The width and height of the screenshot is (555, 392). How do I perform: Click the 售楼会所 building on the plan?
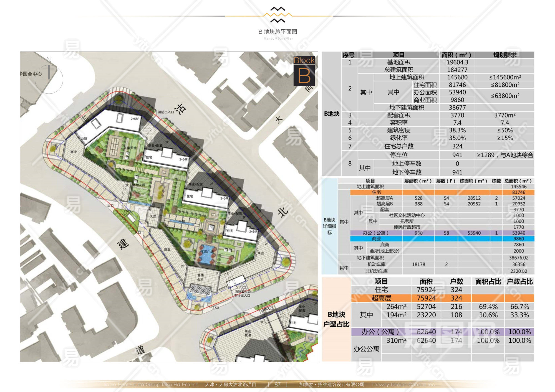200,277
